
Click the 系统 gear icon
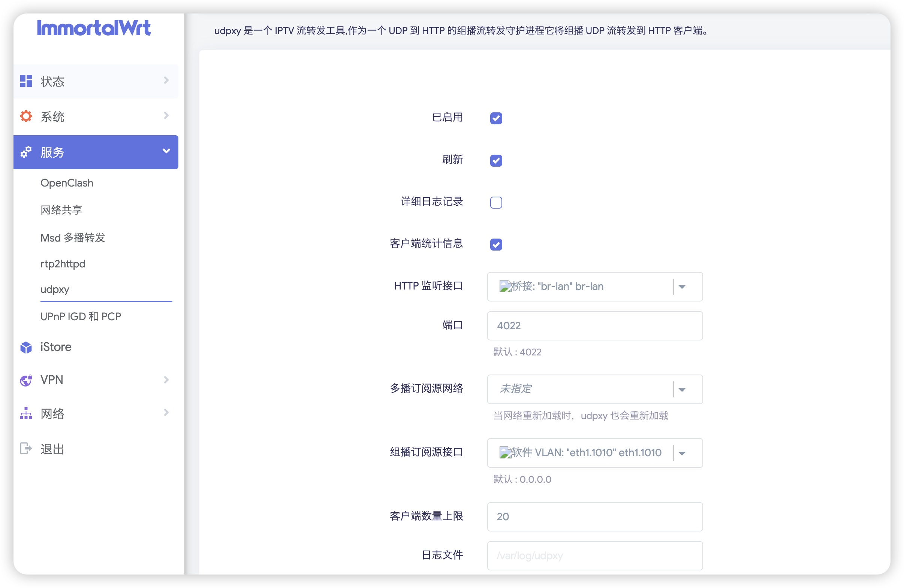[25, 116]
